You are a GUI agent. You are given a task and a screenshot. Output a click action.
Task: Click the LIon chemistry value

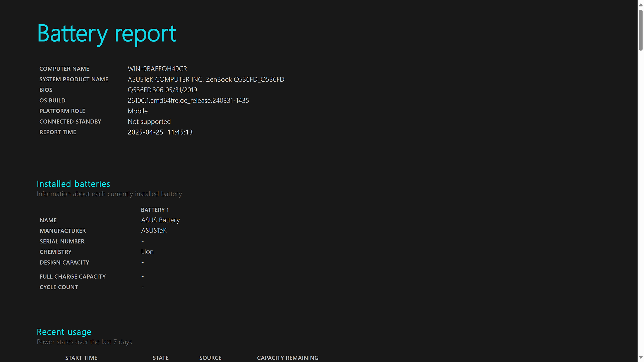tap(147, 252)
